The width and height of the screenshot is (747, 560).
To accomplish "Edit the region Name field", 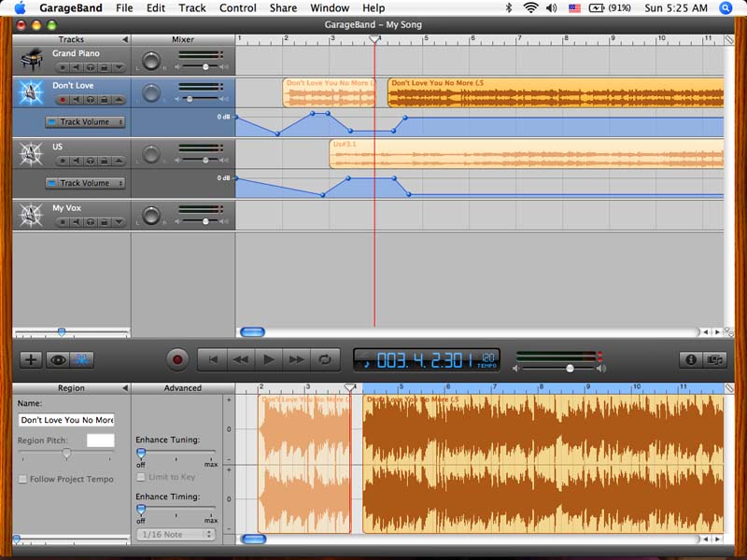I will tap(66, 420).
